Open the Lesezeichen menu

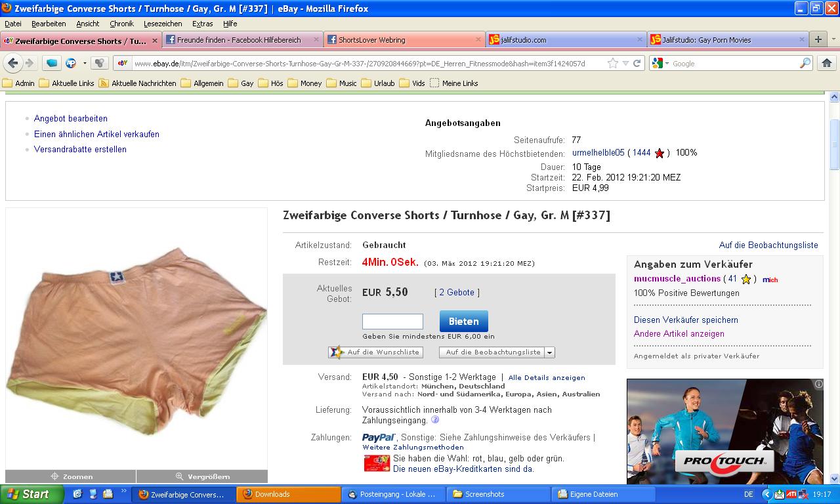[163, 24]
